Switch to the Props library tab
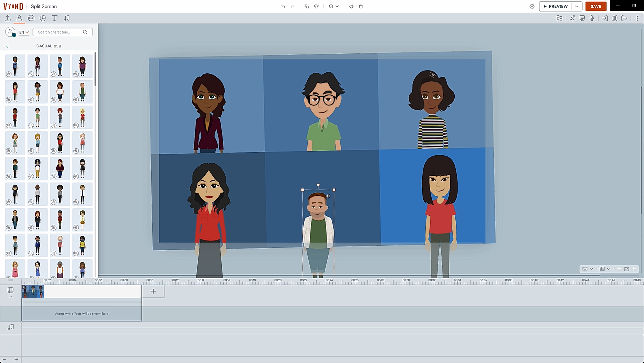 click(x=31, y=18)
